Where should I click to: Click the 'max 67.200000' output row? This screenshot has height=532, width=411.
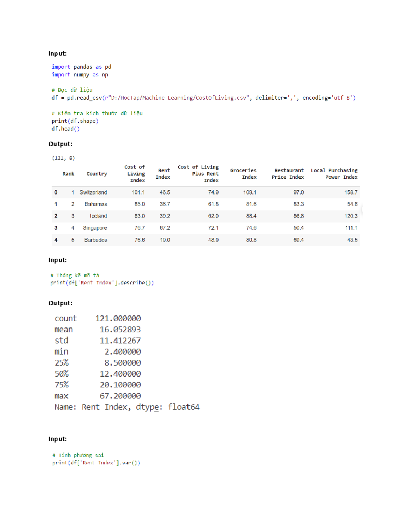pyautogui.click(x=98, y=396)
